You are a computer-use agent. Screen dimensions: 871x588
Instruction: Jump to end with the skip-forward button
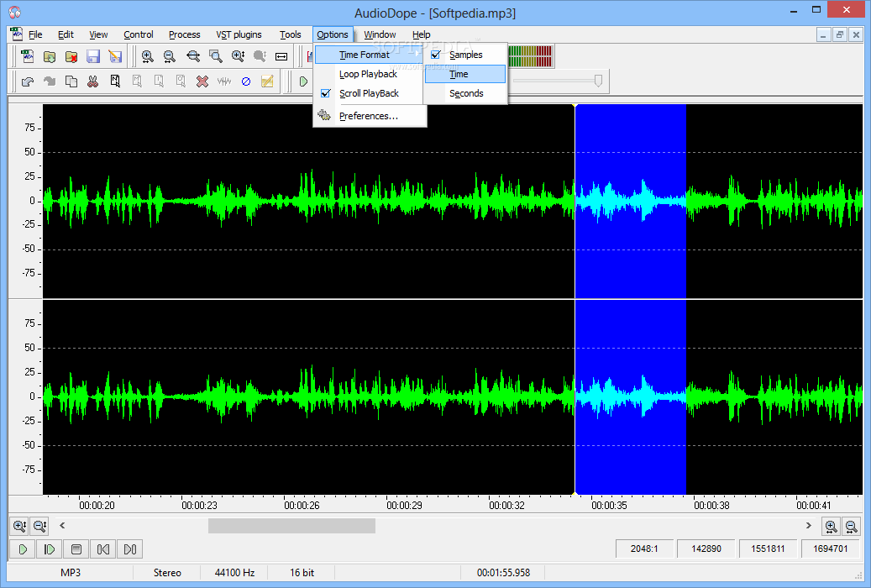click(x=130, y=549)
